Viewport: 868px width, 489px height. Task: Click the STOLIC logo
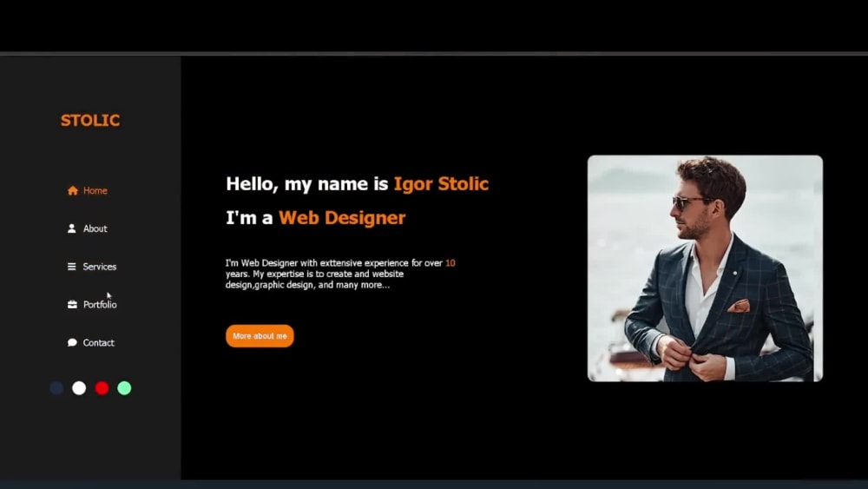coord(90,120)
